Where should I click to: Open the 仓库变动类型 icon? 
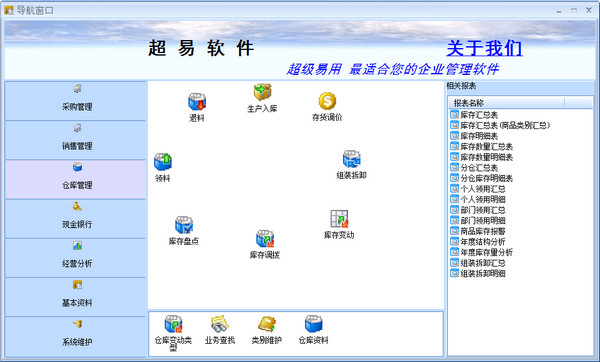tap(173, 324)
